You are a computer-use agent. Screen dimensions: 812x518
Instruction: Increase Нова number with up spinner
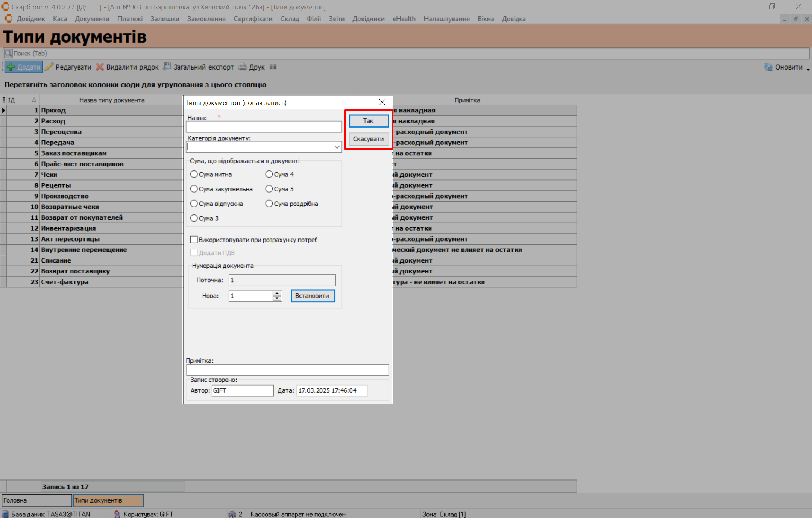click(277, 293)
